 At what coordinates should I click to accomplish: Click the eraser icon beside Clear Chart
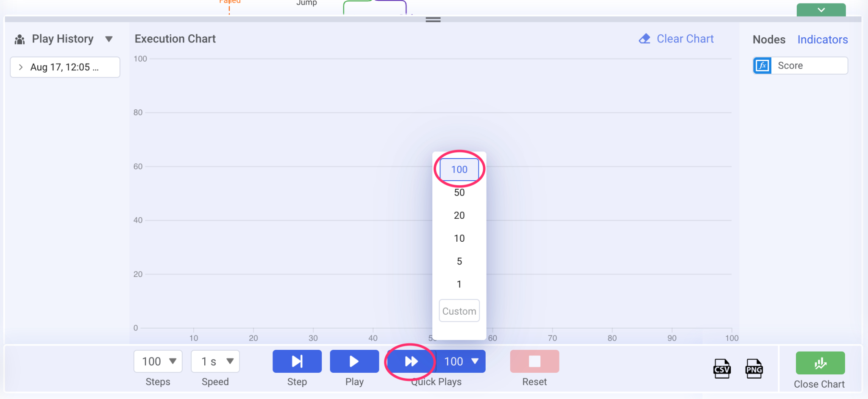pyautogui.click(x=645, y=38)
